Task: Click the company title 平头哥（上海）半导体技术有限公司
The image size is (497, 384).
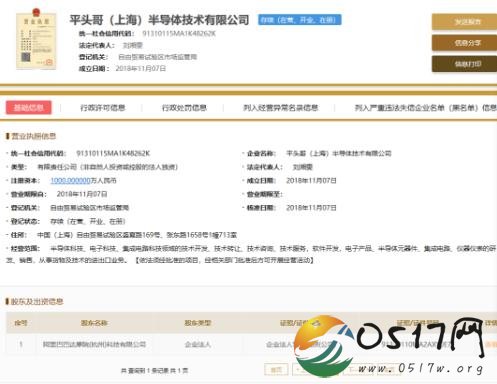Action: click(x=159, y=20)
